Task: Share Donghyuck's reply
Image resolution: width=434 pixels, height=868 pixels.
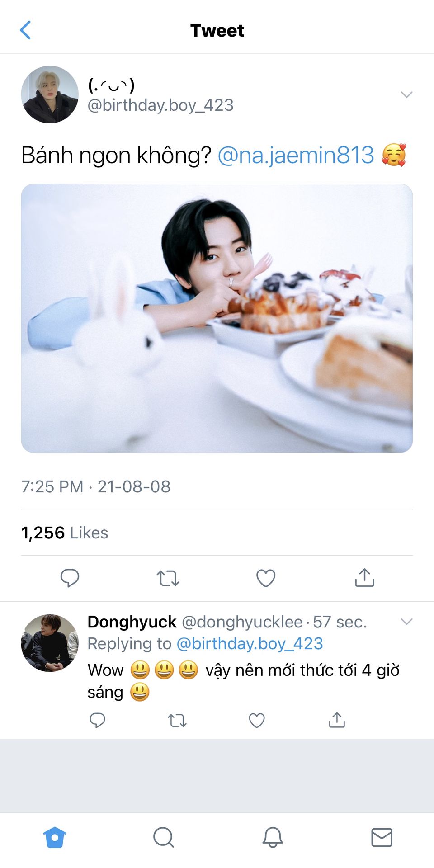Action: pos(337,720)
